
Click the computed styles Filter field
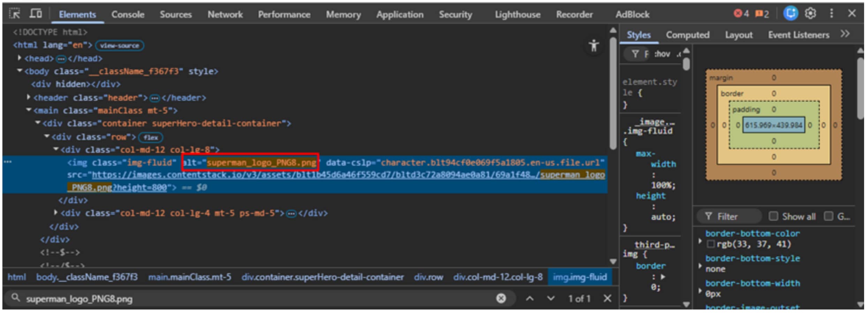[x=729, y=217]
